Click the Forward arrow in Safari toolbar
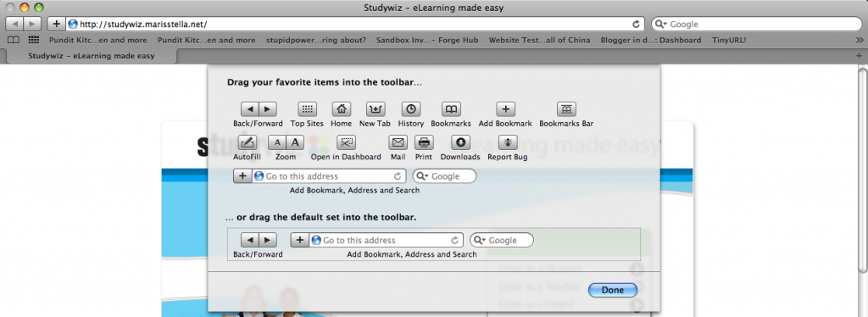This screenshot has width=868, height=317. pyautogui.click(x=32, y=24)
